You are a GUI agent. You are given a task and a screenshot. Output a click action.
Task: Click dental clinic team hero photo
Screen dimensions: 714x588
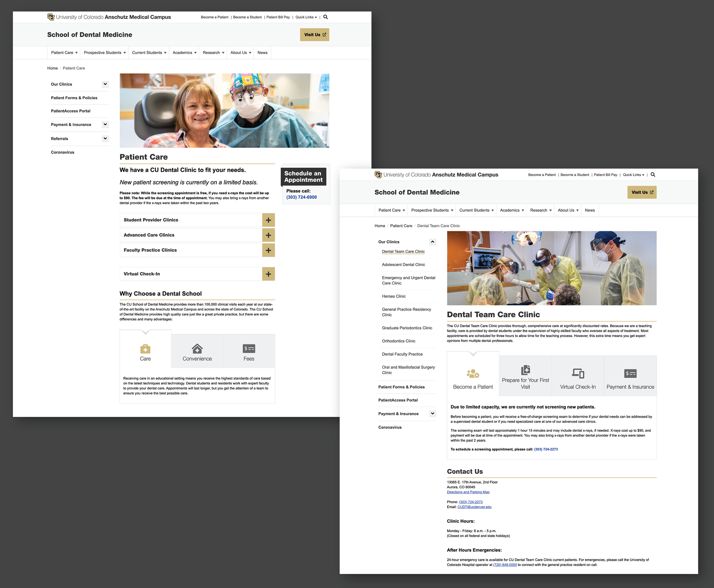click(x=551, y=268)
